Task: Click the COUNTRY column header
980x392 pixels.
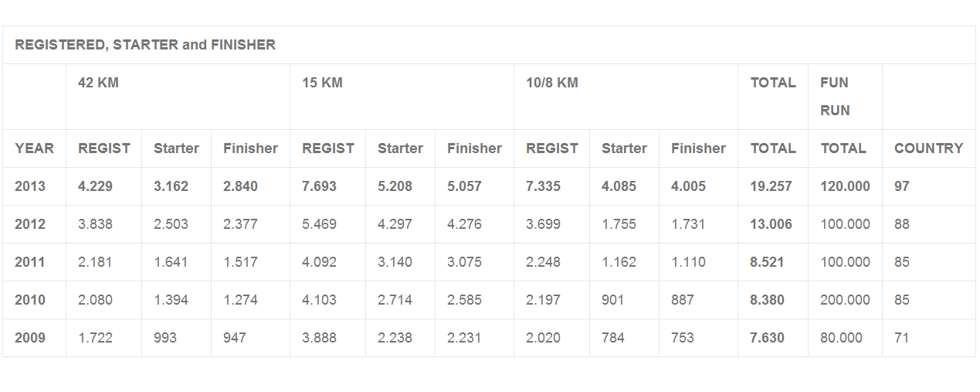Action: coord(928,148)
